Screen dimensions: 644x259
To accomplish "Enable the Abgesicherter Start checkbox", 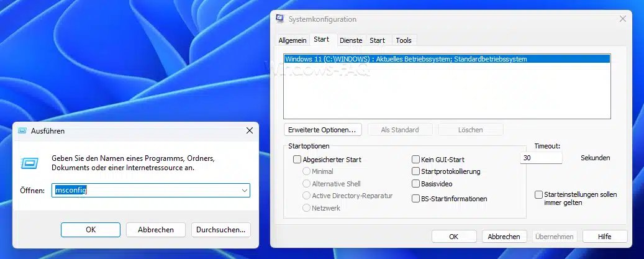I will pyautogui.click(x=297, y=160).
